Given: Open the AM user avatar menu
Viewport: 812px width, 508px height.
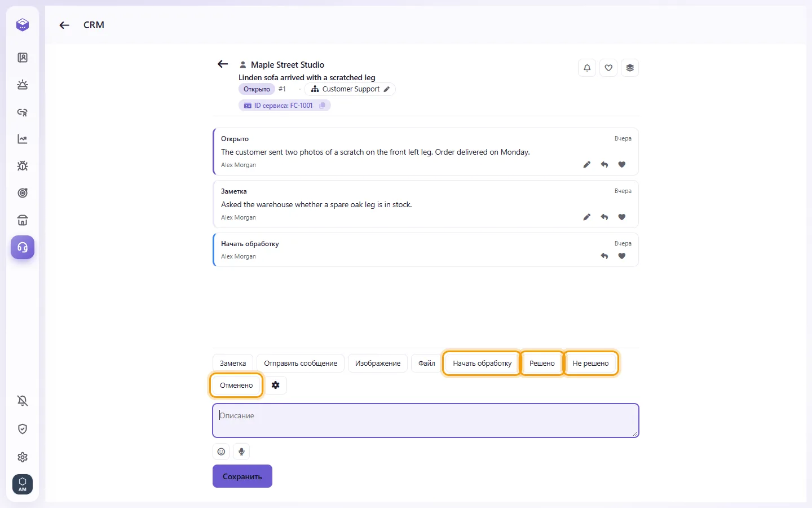Looking at the screenshot, I should 23,484.
